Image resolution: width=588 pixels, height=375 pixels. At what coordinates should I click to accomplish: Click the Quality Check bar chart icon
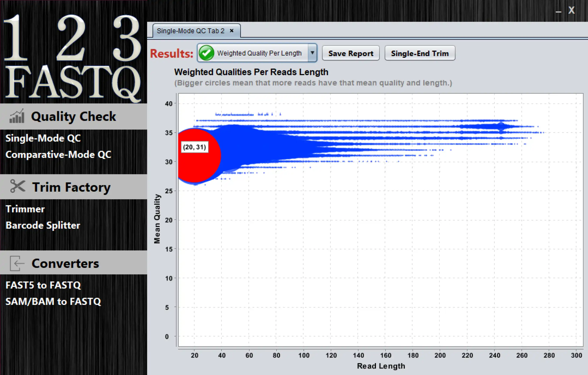click(x=17, y=116)
